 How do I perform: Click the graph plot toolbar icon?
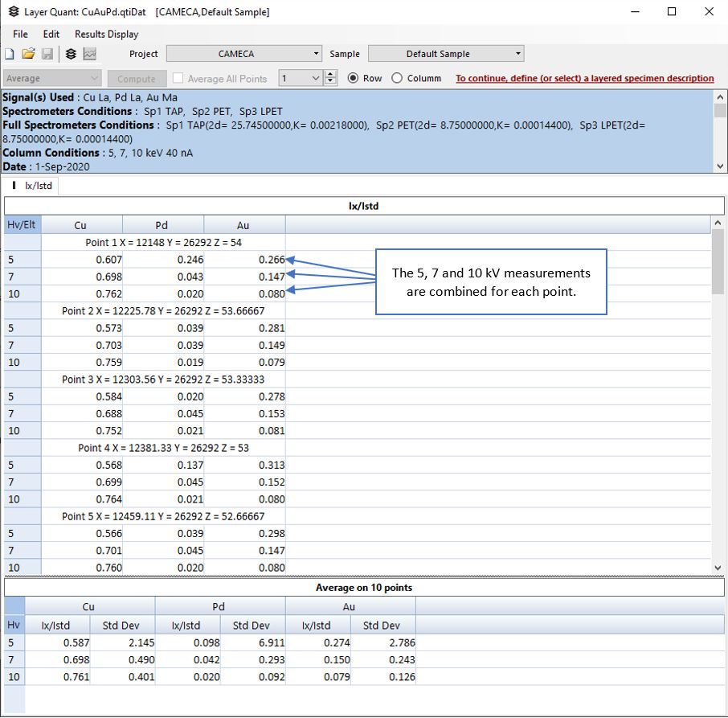89,55
